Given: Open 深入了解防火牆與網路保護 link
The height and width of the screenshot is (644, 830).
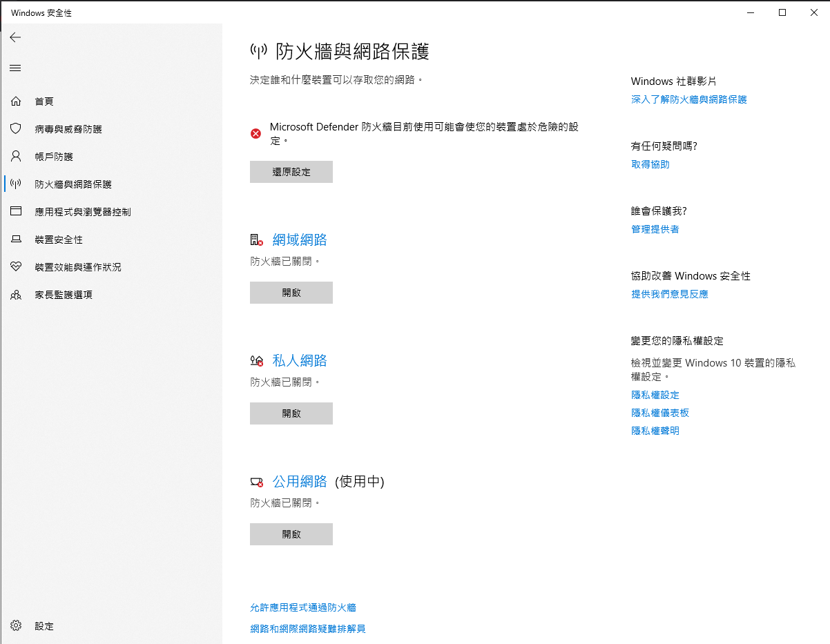Looking at the screenshot, I should pos(689,99).
